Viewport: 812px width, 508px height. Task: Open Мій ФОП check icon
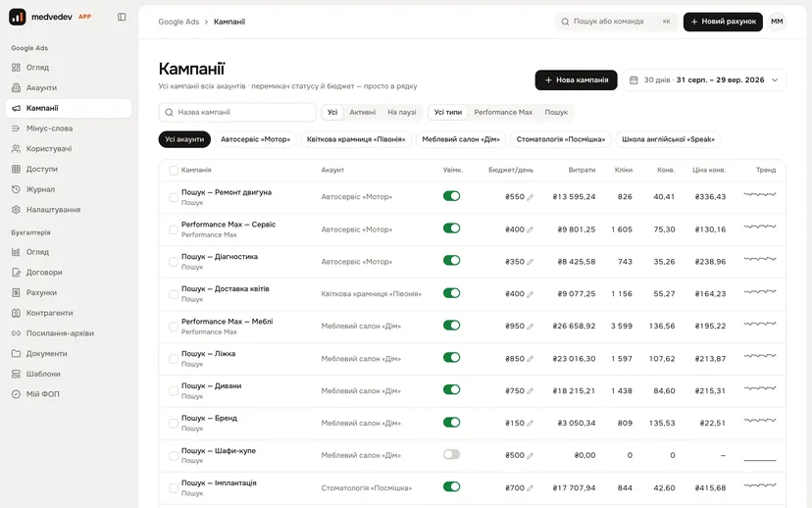16,394
